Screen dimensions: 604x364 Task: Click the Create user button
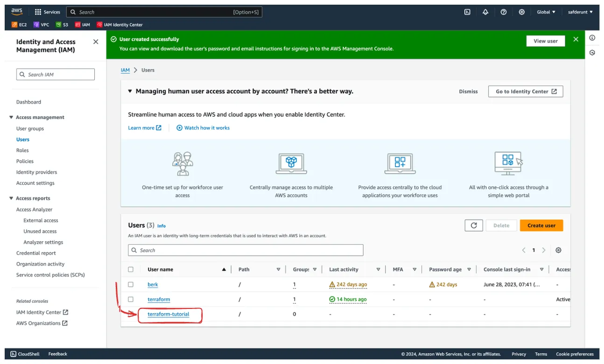541,225
